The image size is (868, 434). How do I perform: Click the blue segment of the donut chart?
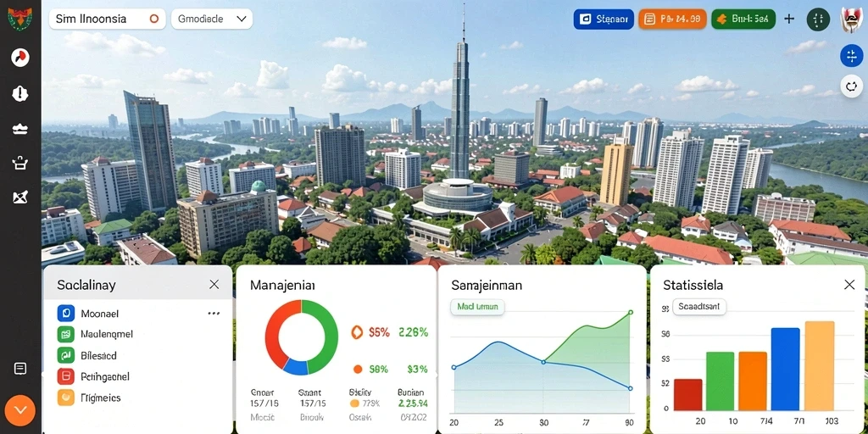(296, 367)
